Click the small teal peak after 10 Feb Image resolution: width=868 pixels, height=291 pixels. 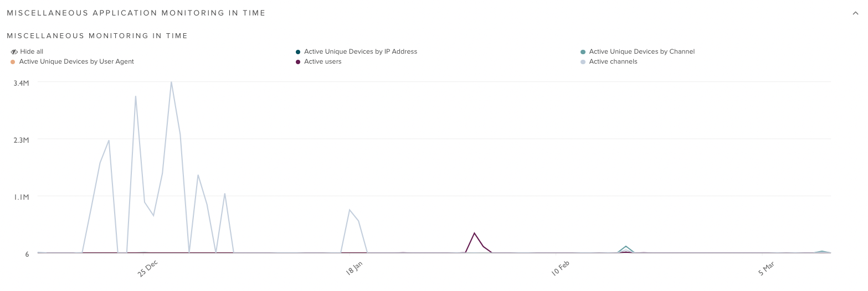coord(626,246)
